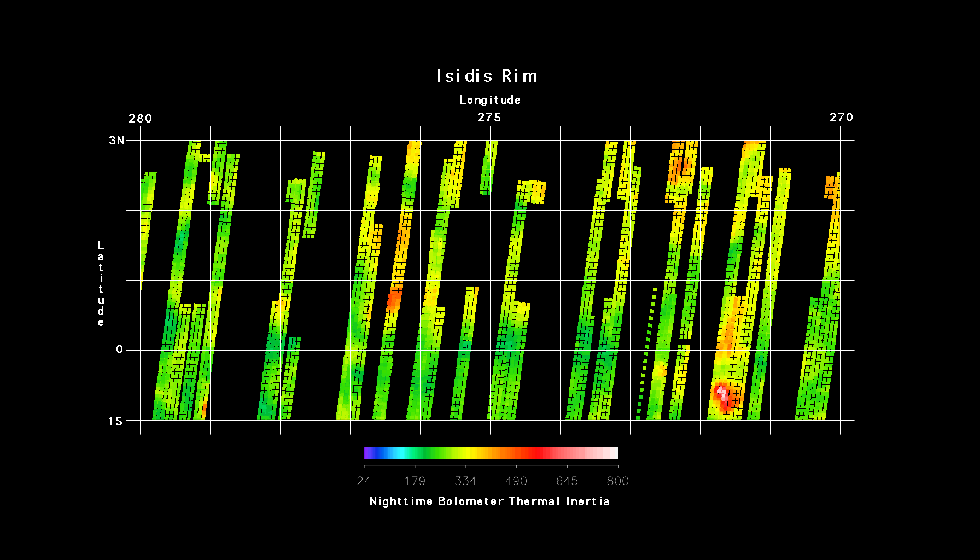Select the 1S latitude tick label

(115, 421)
